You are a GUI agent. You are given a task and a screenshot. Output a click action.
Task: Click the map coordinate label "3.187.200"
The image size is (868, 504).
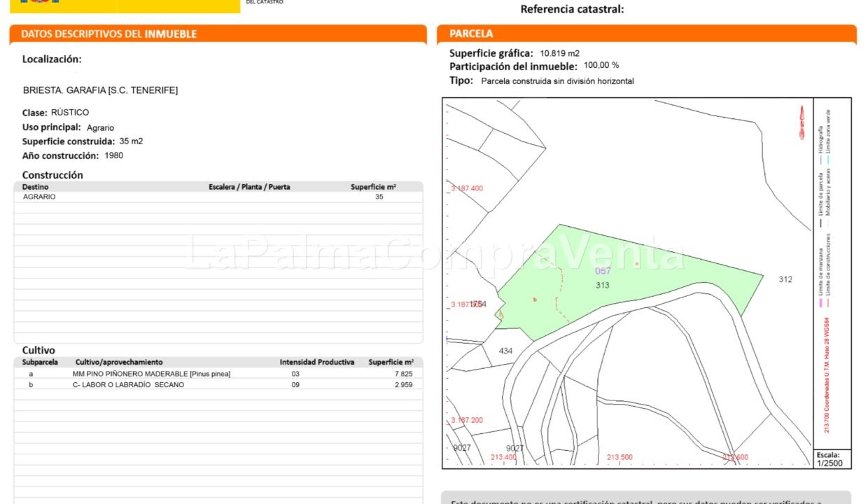[x=467, y=420]
